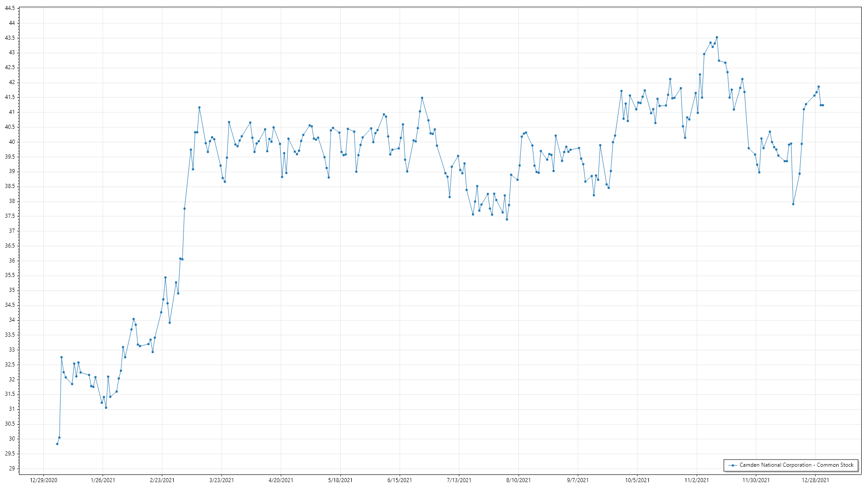Select the first data point below 30
This screenshot has width=868, height=488.
(57, 444)
